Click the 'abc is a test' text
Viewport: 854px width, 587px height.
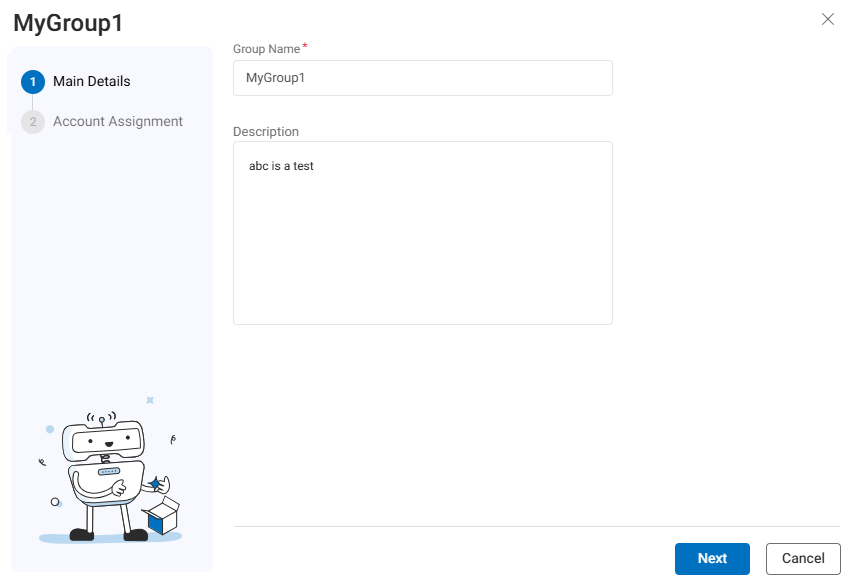tap(281, 166)
